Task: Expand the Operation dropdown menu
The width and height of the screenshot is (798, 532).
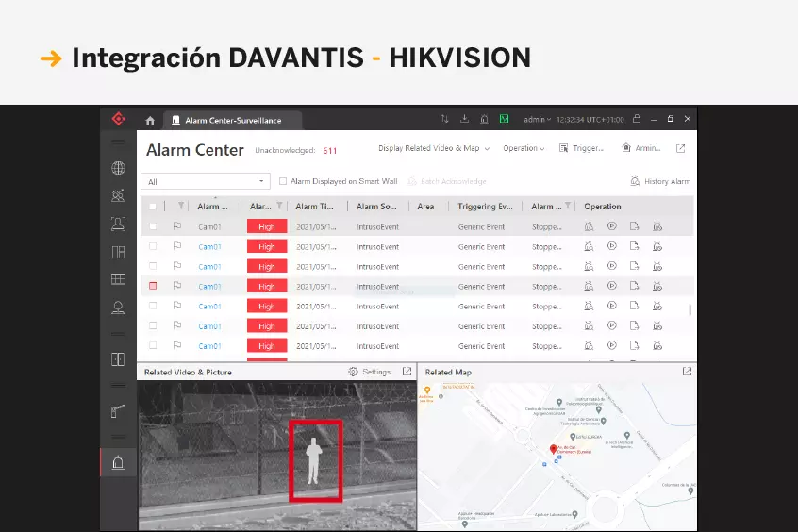Action: click(524, 148)
